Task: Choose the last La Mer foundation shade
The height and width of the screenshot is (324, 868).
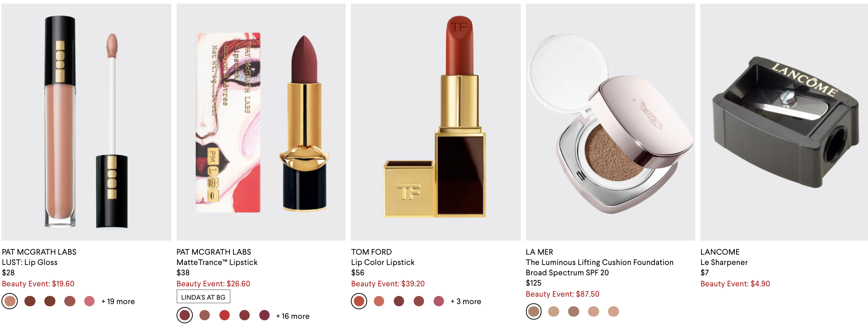Action: [614, 311]
